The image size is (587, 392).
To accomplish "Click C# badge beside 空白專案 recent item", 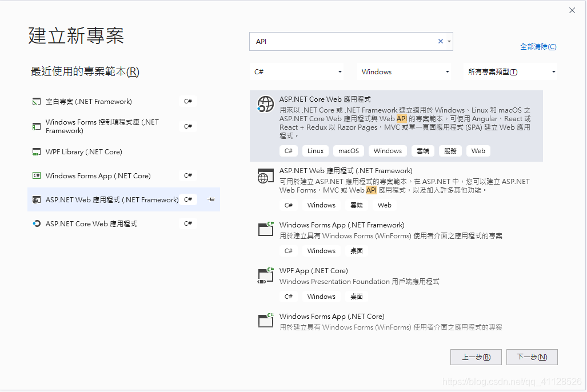I will click(188, 101).
